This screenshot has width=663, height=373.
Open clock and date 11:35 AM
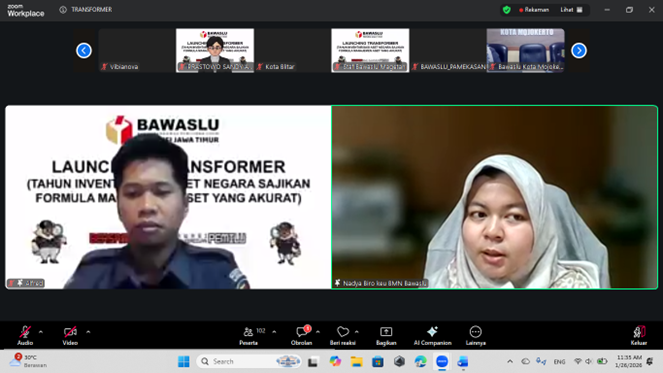click(x=629, y=361)
